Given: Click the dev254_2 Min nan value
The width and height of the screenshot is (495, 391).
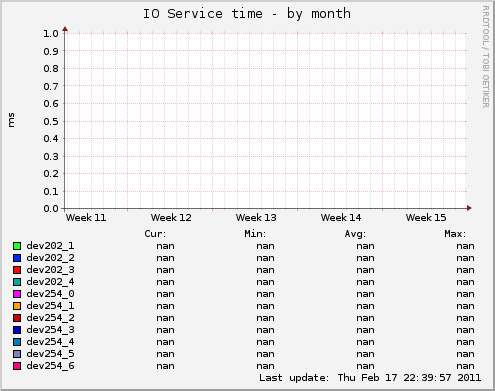Looking at the screenshot, I should pyautogui.click(x=265, y=318).
